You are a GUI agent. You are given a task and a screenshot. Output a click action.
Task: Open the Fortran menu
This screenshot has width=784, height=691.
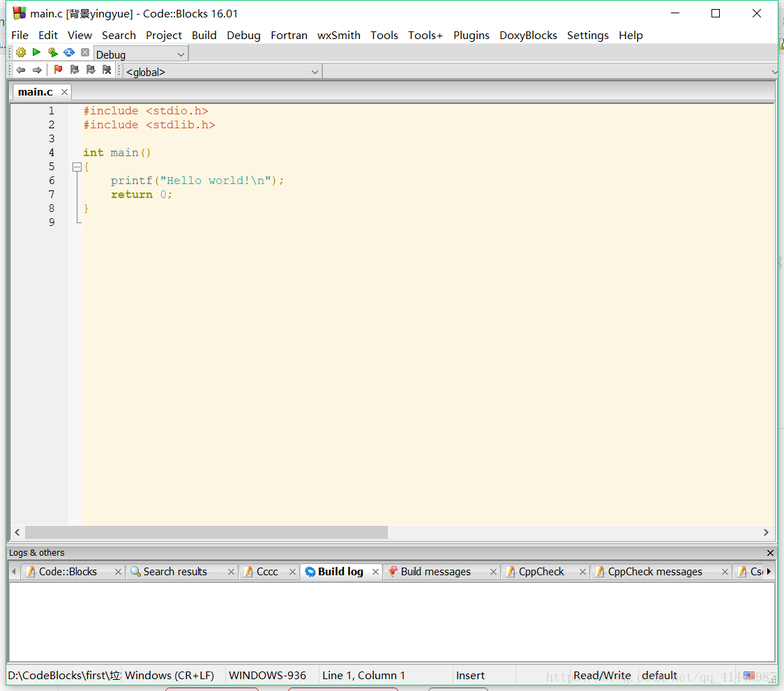(x=289, y=36)
